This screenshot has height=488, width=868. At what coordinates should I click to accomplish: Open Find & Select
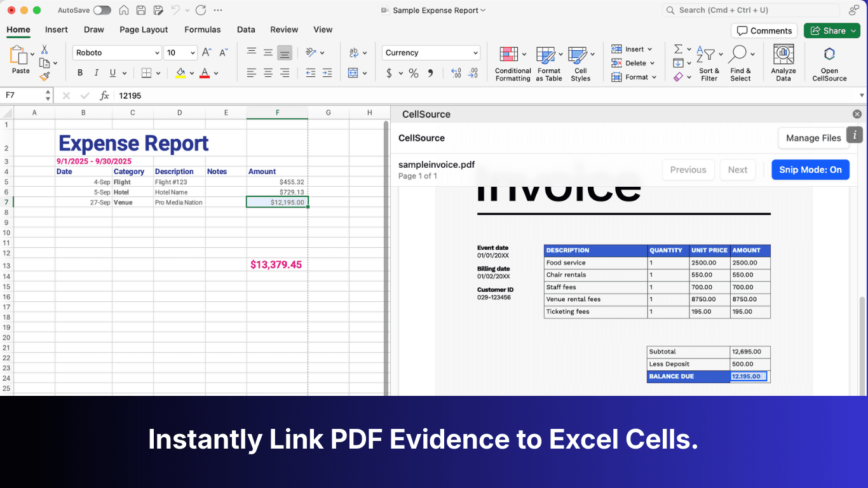741,62
